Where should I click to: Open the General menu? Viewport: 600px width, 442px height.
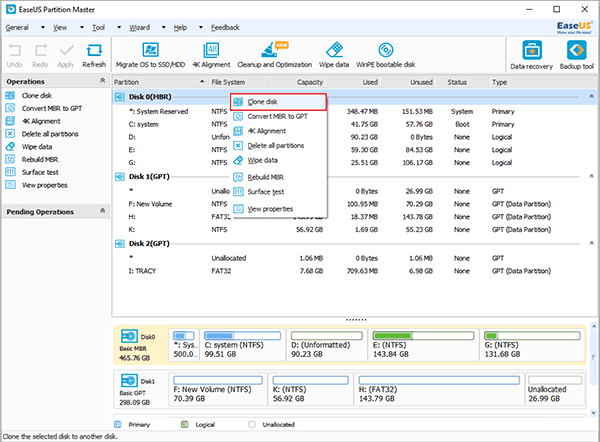pyautogui.click(x=17, y=28)
